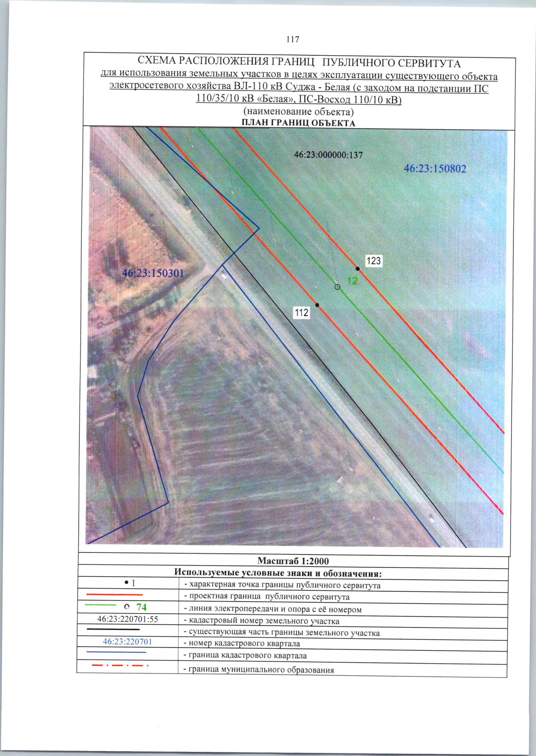Screen dimensions: 536x756
Task: Select the green power line sample in legend
Action: (100, 605)
